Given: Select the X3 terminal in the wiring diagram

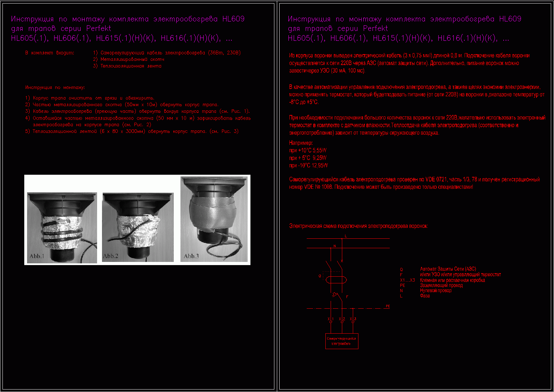Looking at the screenshot, I should pos(353,319).
